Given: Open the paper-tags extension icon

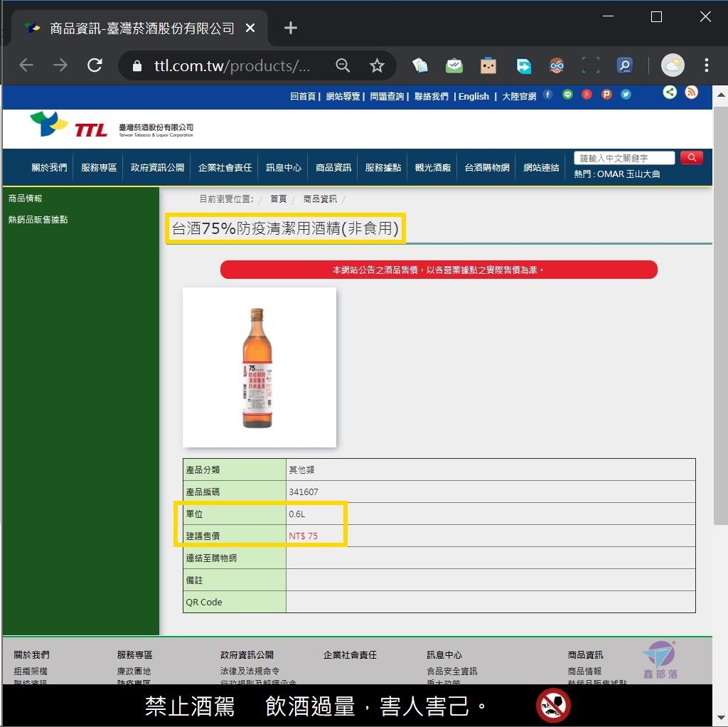Looking at the screenshot, I should tap(420, 65).
